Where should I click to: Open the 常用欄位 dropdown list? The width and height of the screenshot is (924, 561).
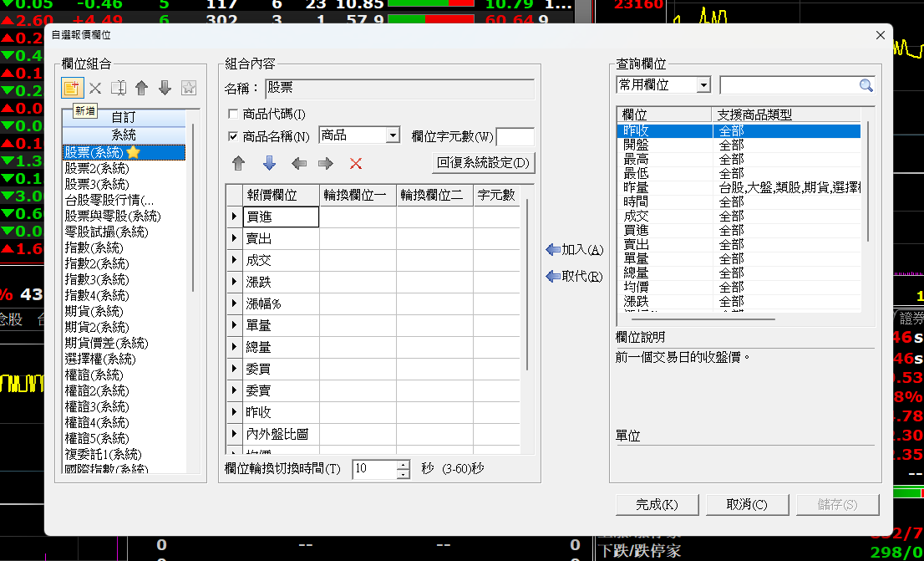coord(703,85)
